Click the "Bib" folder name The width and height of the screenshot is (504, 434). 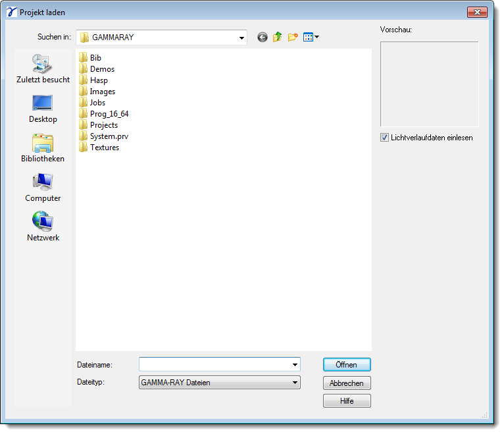pos(95,58)
